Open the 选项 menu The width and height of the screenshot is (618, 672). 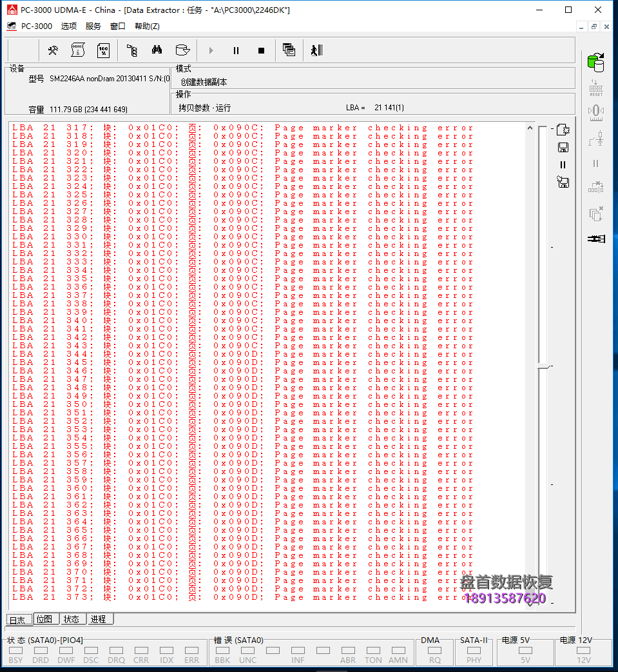[x=68, y=26]
